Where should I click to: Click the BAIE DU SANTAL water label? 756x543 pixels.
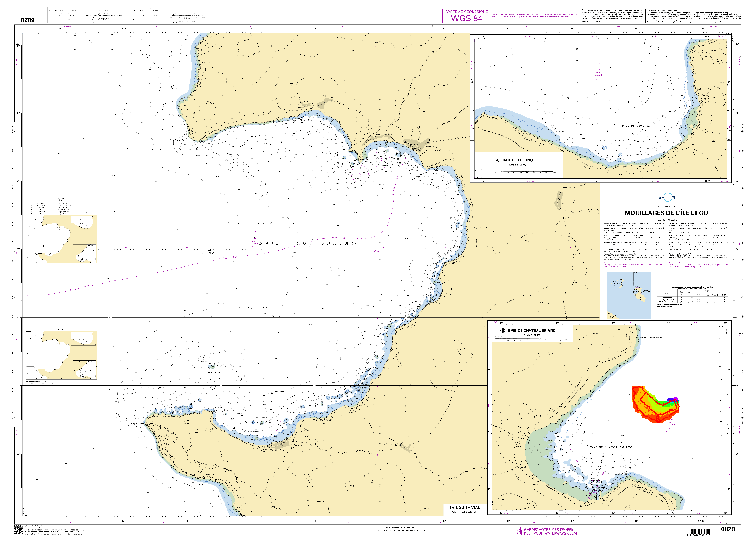[x=306, y=243]
